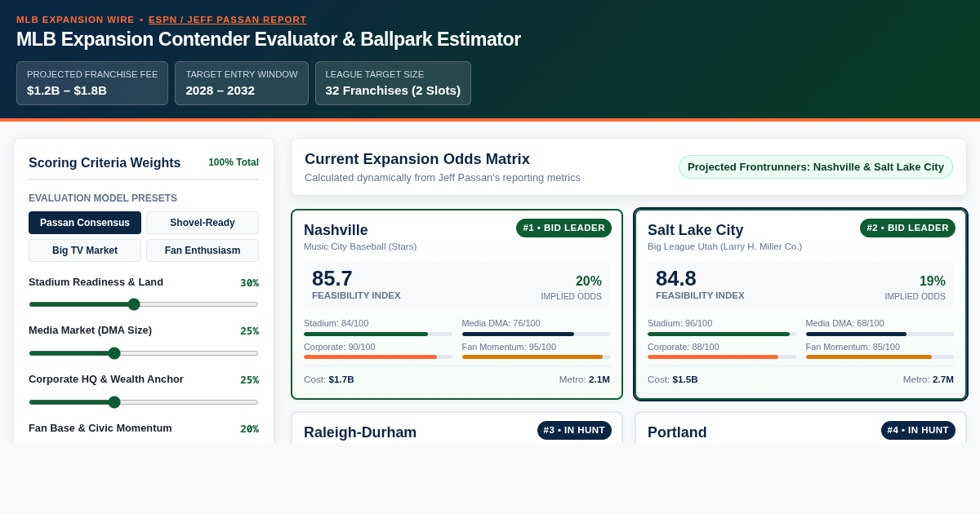Click the Fan Base & Civic Momentum label

100,428
